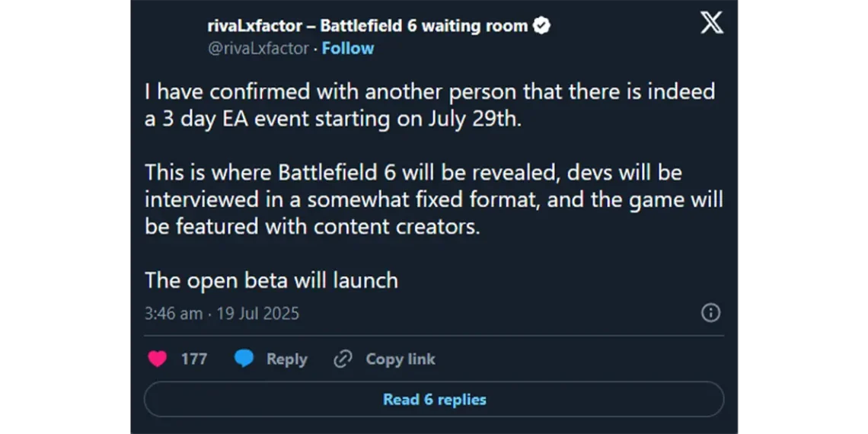The image size is (868, 434).
Task: Open Read 6 replies
Action: click(x=434, y=399)
